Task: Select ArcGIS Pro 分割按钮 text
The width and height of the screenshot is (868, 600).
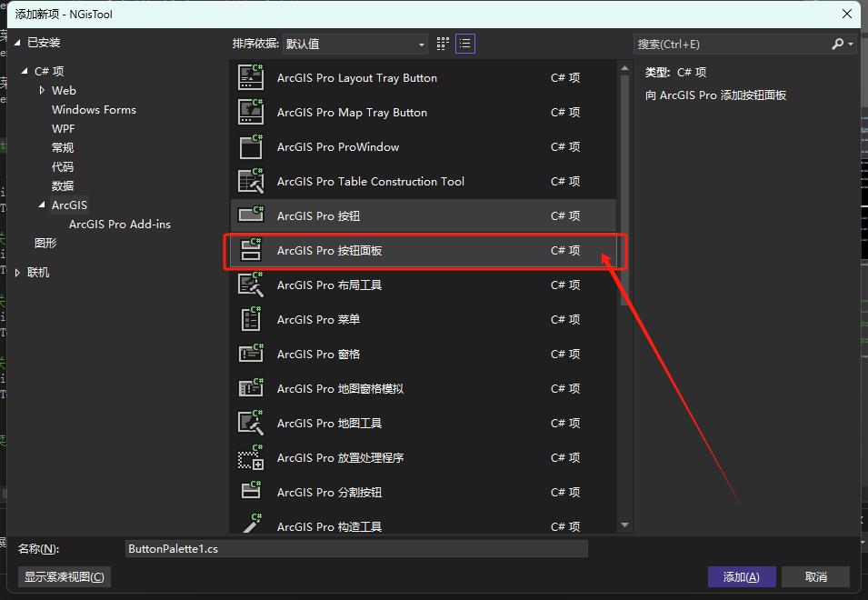Action: click(x=329, y=492)
